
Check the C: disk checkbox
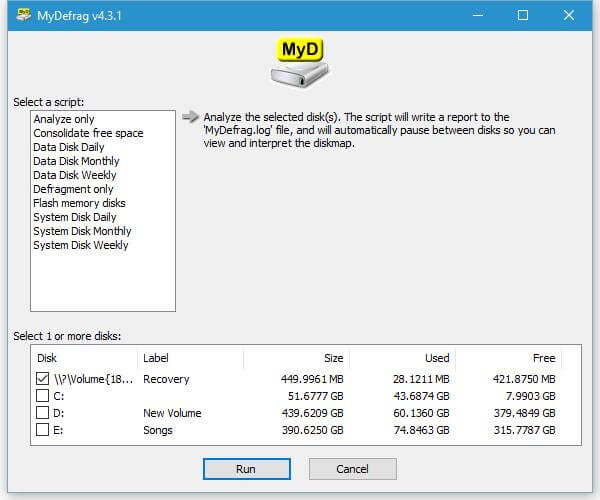point(42,396)
